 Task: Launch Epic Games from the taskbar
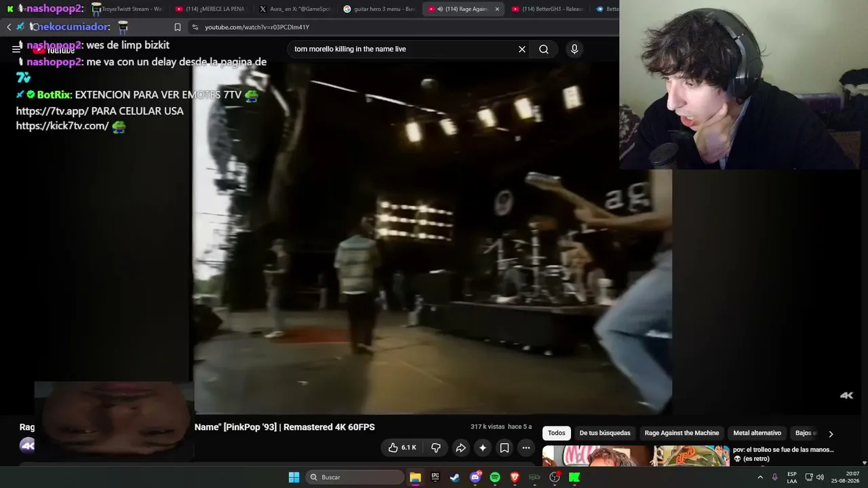pos(435,477)
